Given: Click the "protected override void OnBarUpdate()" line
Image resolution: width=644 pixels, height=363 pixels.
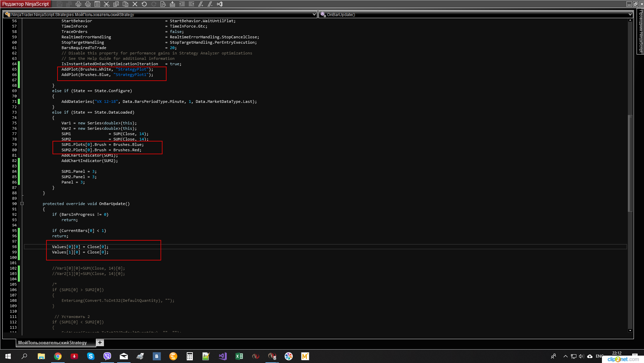Looking at the screenshot, I should point(86,204).
